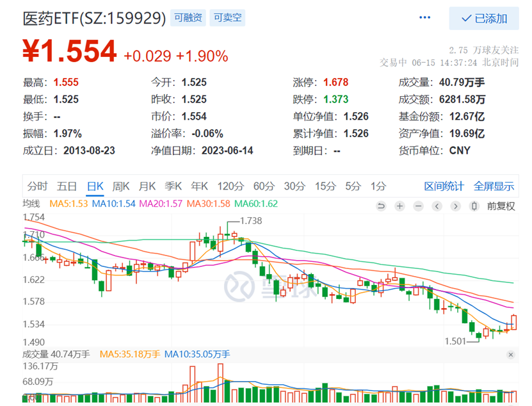Image resolution: width=532 pixels, height=406 pixels.
Task: Click the current price ¥1.554
Action: tap(70, 51)
